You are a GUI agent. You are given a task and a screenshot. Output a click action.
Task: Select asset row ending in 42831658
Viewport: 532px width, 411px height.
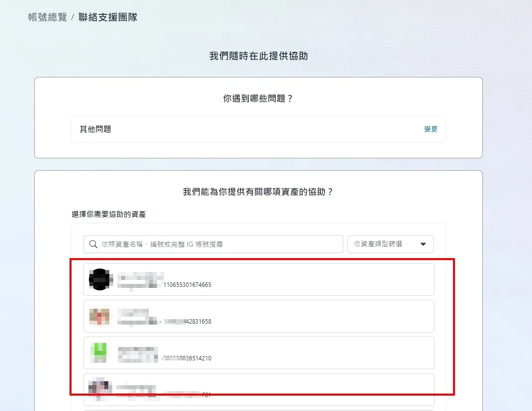(259, 316)
